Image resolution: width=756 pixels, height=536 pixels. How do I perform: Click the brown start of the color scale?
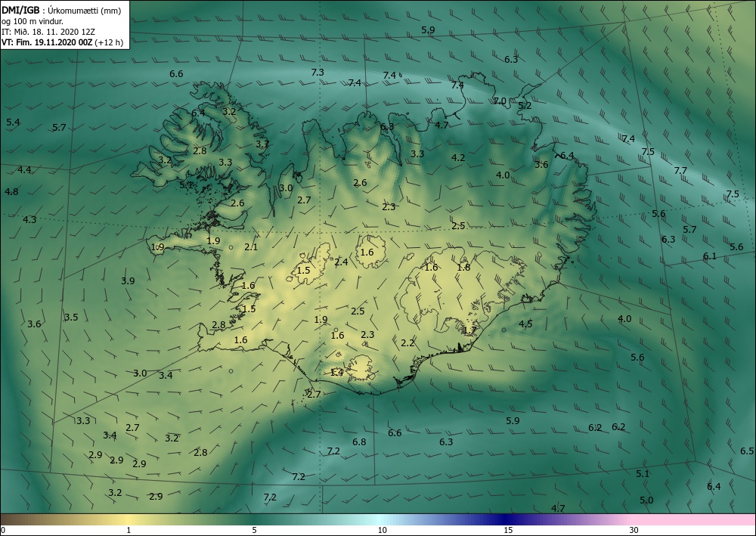coord(10,519)
